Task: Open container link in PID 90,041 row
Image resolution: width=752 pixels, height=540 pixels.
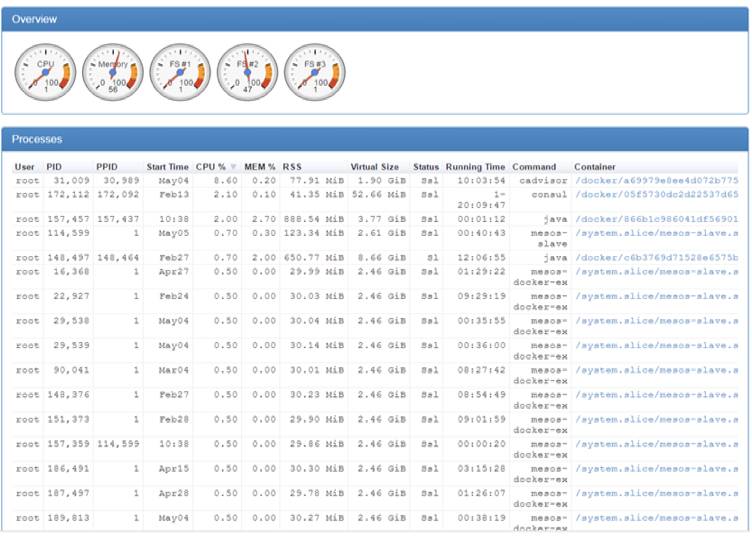Action: point(657,370)
